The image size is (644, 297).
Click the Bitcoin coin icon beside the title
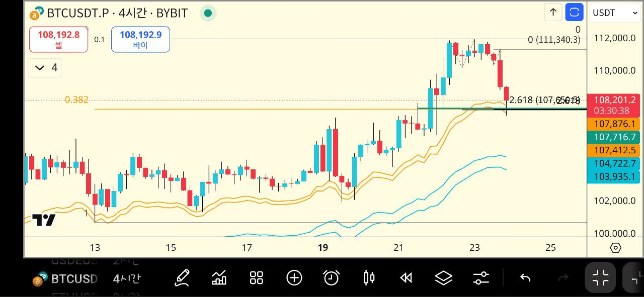[x=38, y=13]
